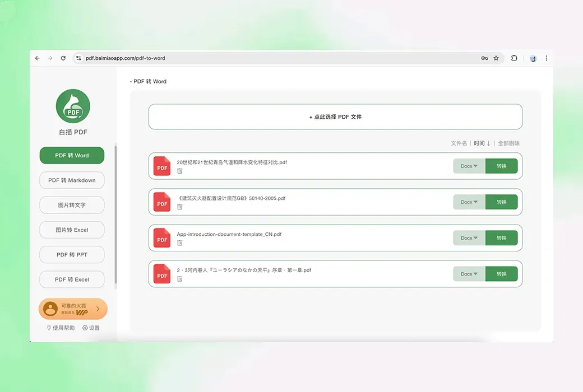Click the PDF icon of 20世纪和21世纪青岛气温 file

click(162, 166)
